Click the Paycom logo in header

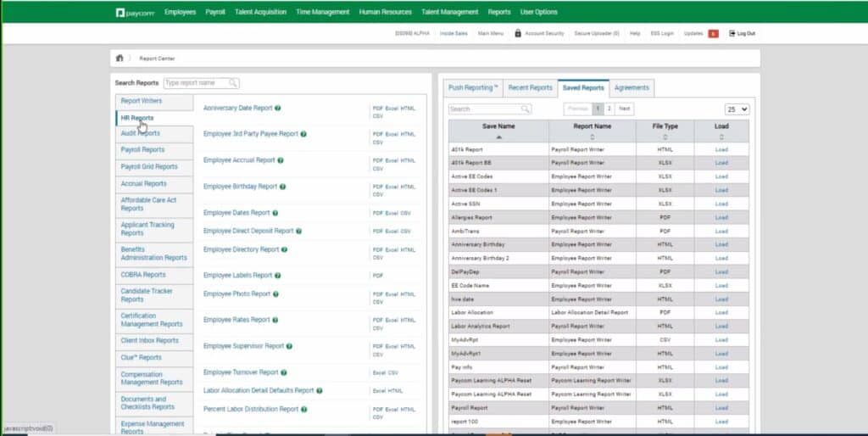tap(135, 12)
